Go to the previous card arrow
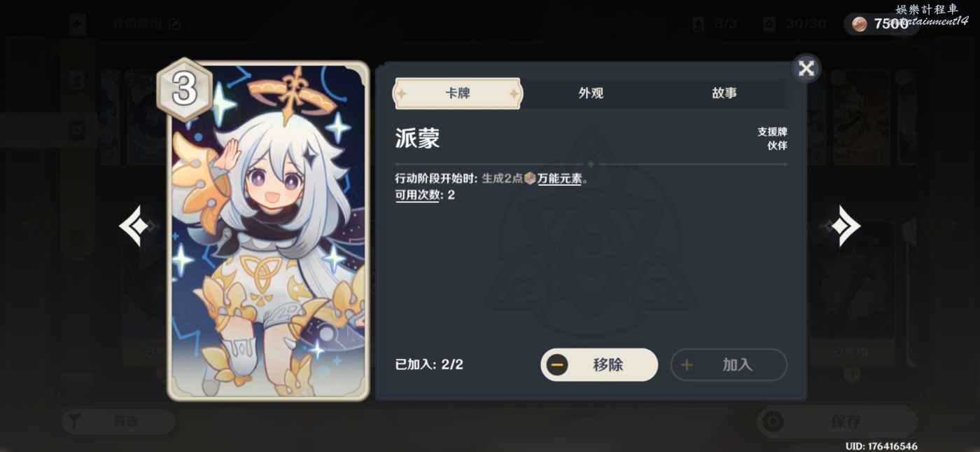Screen dimensions: 980x452 click(x=136, y=226)
